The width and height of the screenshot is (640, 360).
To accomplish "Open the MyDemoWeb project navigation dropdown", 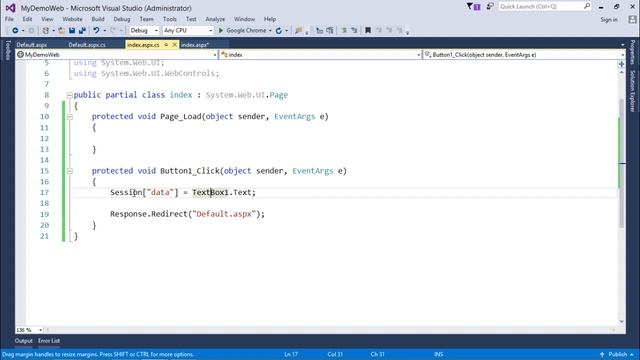I will 117,55.
